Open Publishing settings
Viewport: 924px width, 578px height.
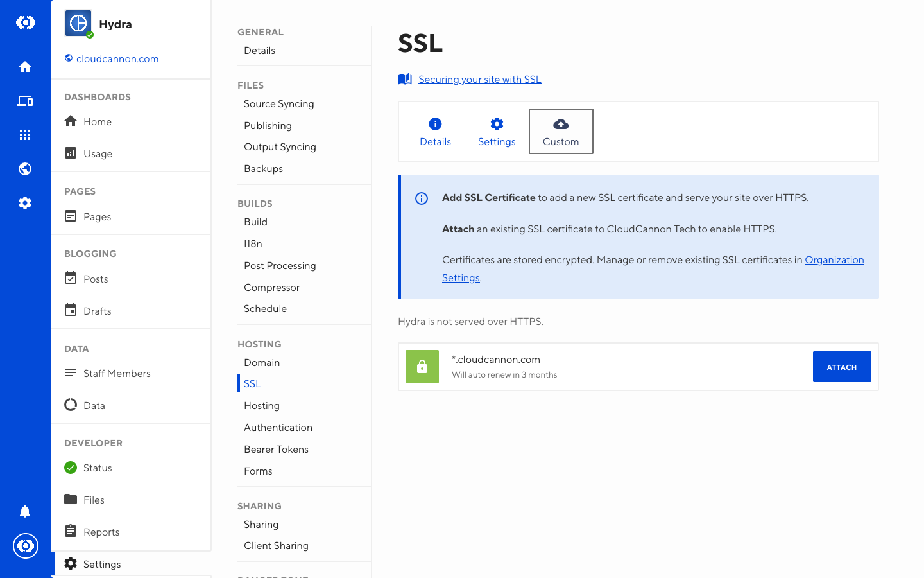[x=268, y=126]
